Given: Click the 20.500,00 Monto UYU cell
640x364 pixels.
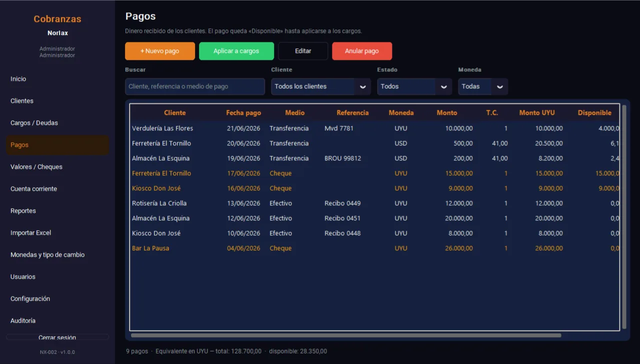Looking at the screenshot, I should [549, 143].
